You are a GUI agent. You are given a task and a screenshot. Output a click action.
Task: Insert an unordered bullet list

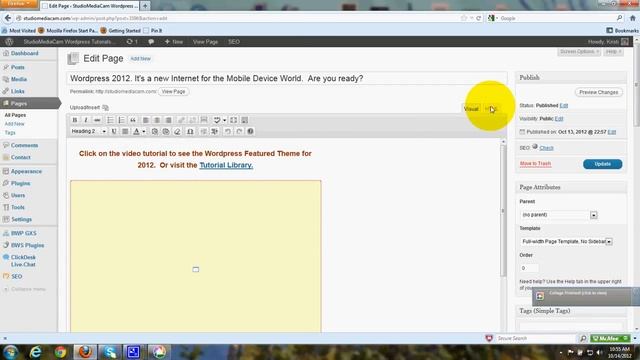(x=110, y=120)
